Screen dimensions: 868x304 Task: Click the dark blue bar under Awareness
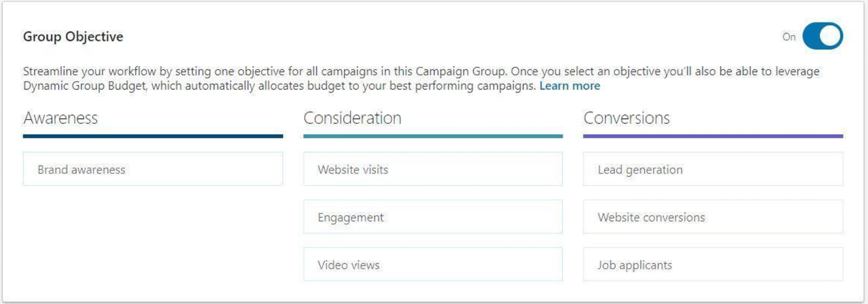coord(153,136)
